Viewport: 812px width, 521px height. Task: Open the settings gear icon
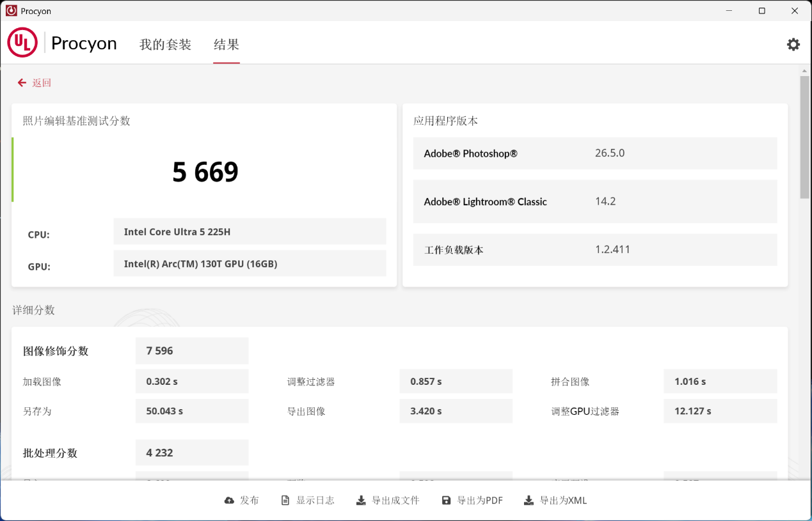[793, 44]
